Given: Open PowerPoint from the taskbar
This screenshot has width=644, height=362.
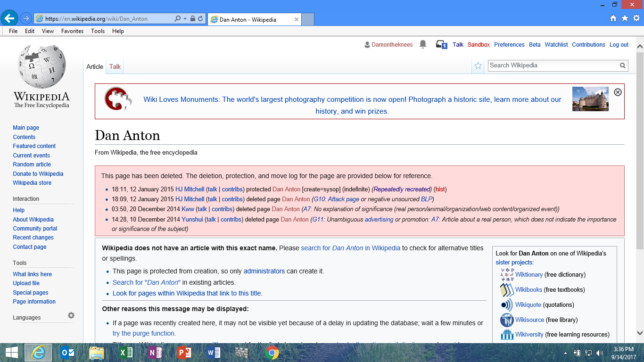Looking at the screenshot, I should tap(184, 353).
